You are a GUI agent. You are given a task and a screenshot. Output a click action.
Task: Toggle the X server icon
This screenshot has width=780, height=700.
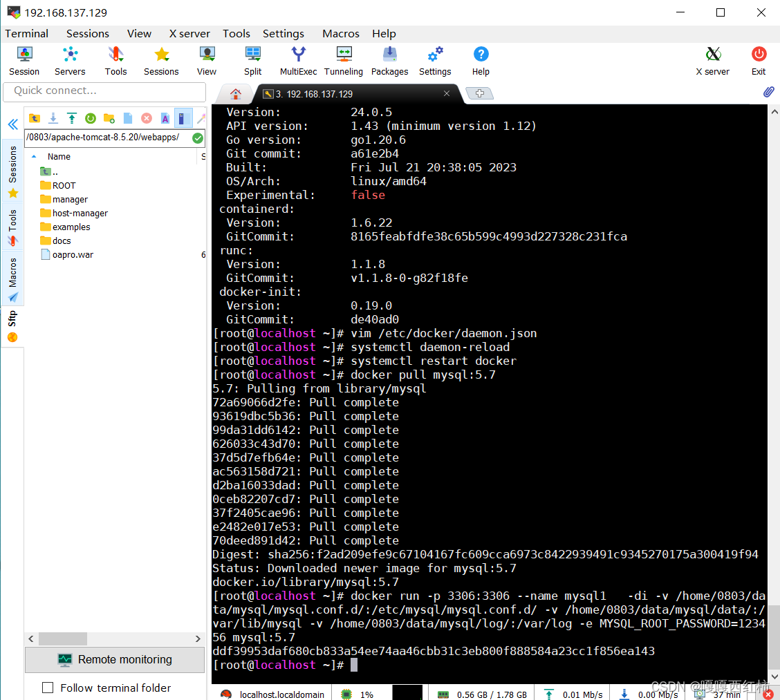click(x=713, y=61)
